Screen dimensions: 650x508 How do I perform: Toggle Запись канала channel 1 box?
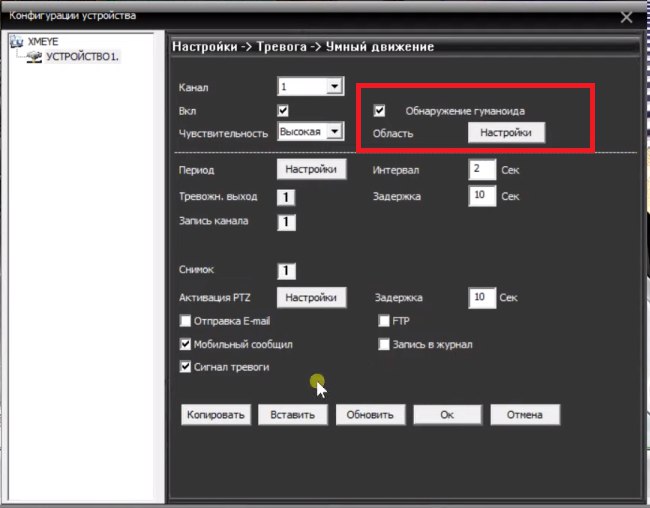(286, 222)
